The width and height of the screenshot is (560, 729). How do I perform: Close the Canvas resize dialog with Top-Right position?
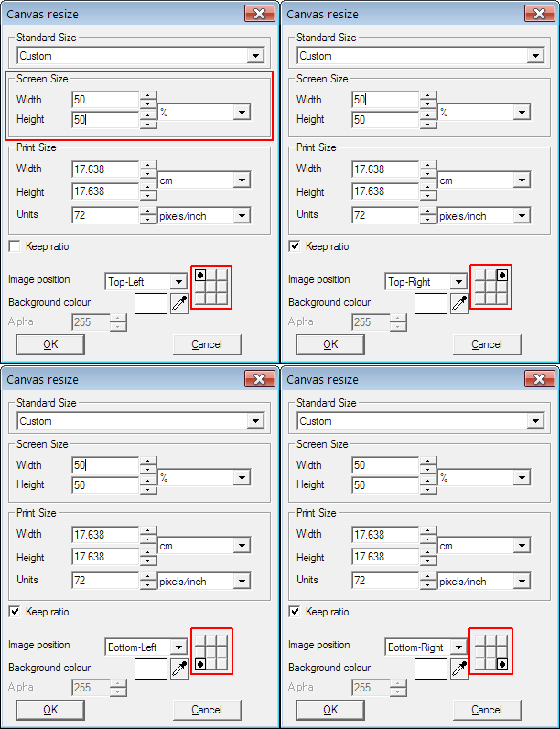(540, 14)
